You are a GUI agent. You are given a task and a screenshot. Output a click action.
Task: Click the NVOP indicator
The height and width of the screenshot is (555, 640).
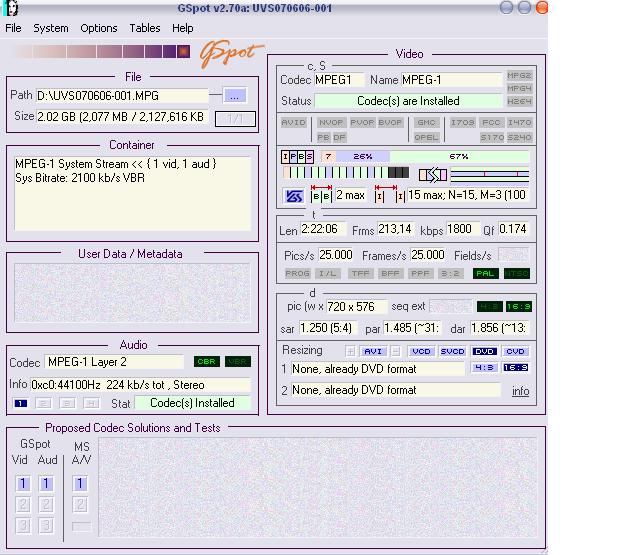coord(331,122)
